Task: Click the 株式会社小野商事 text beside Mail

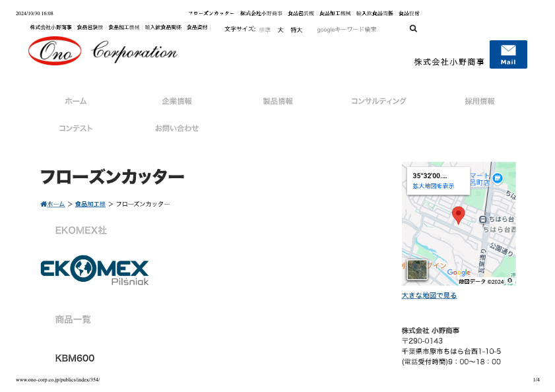Action: click(x=449, y=62)
